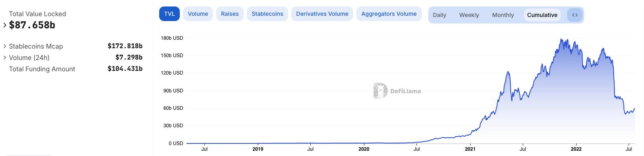
Task: Select the Cumulative interval option
Action: pos(542,15)
